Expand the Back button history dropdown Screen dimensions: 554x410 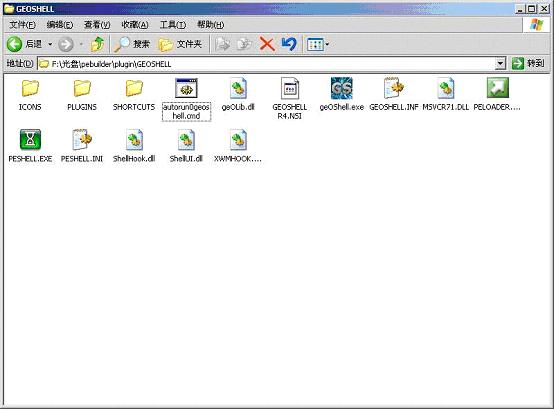(x=50, y=44)
